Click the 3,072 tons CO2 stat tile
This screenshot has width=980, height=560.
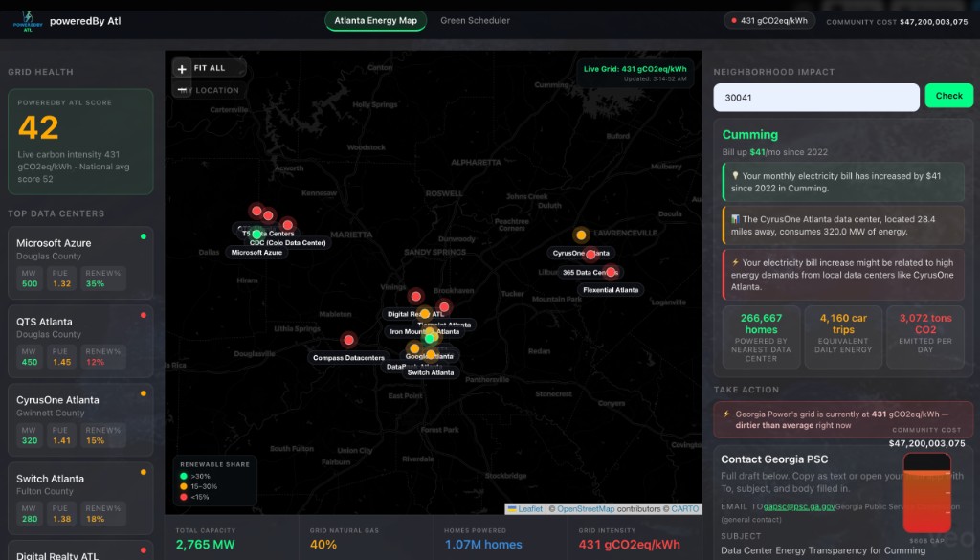925,337
